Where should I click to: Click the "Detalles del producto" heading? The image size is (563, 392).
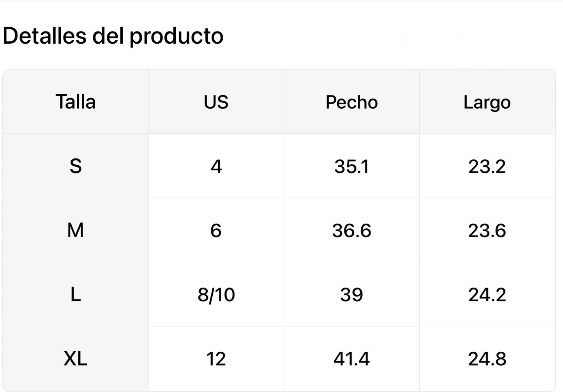[113, 36]
